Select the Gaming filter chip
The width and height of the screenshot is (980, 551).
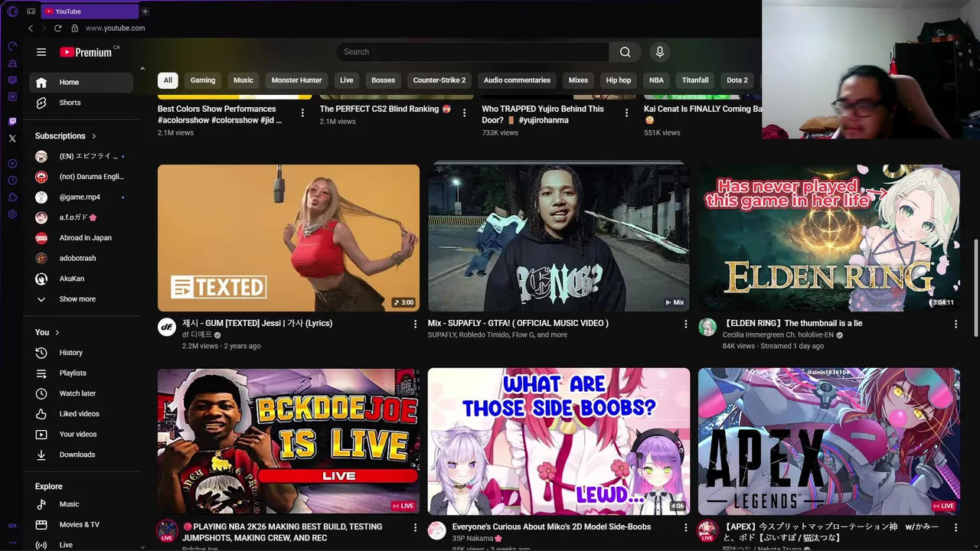[x=203, y=80]
